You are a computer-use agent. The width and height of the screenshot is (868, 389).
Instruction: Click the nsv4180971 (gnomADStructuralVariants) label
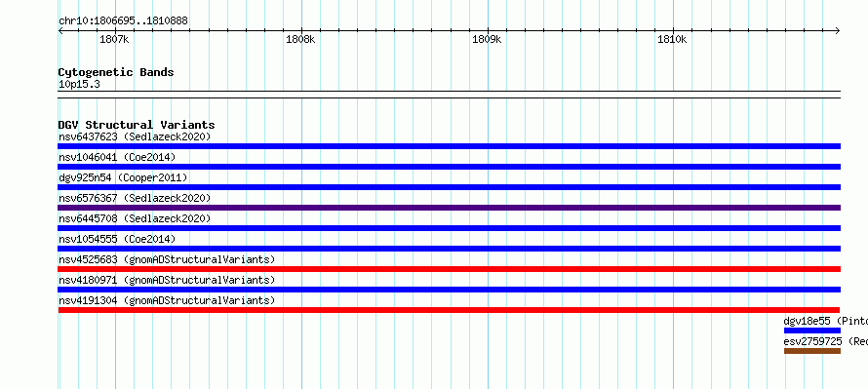pos(167,280)
